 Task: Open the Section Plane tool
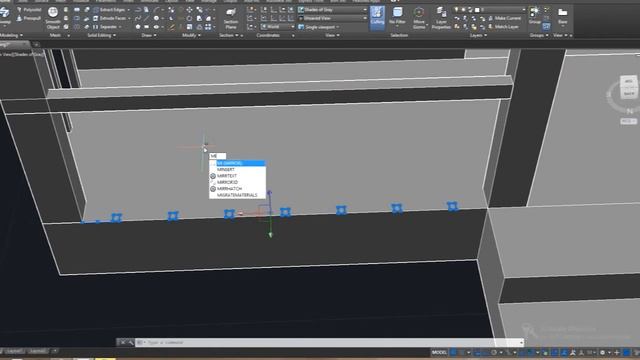point(231,18)
